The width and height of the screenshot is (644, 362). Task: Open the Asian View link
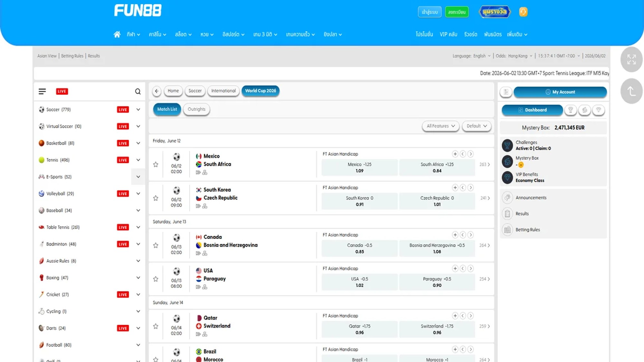pos(47,56)
